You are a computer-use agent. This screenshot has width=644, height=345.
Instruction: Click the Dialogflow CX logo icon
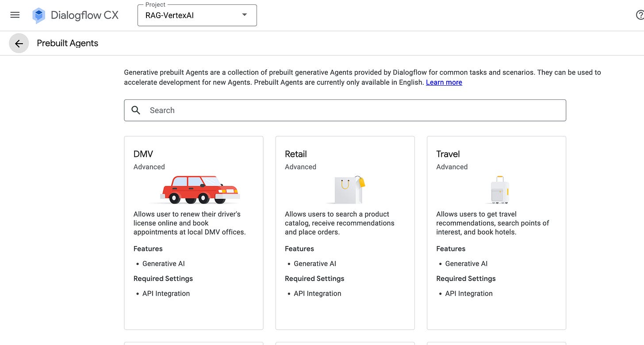point(39,15)
